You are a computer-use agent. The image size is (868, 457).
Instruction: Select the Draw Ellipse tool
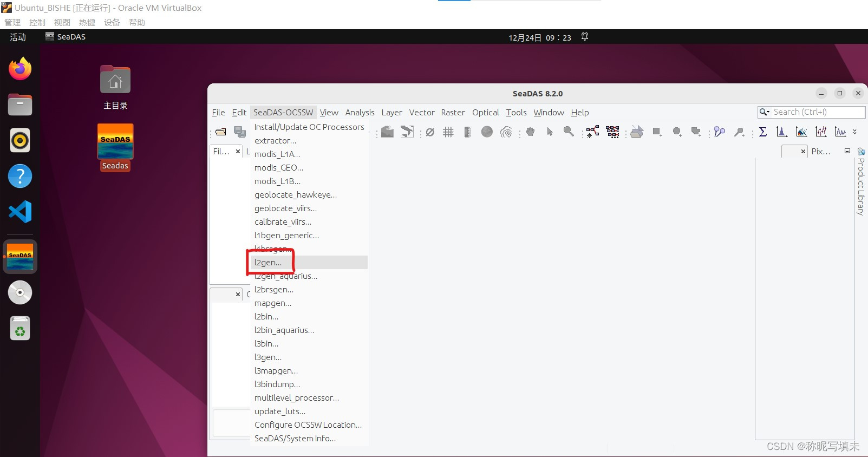coord(677,132)
